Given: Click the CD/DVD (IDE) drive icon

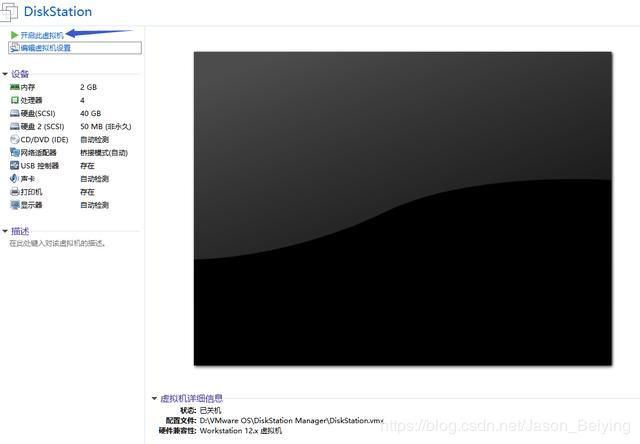Looking at the screenshot, I should [14, 140].
